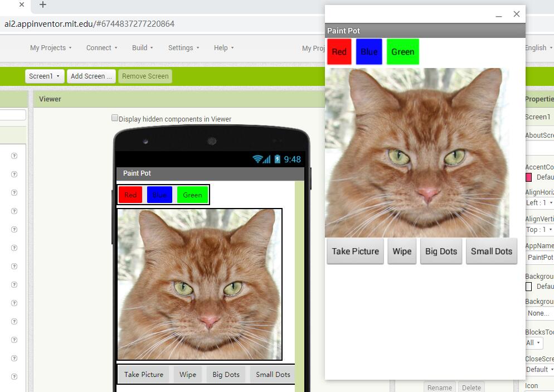The width and height of the screenshot is (554, 392).
Task: Click the signal strength icon in the Viewer phone
Action: click(267, 159)
